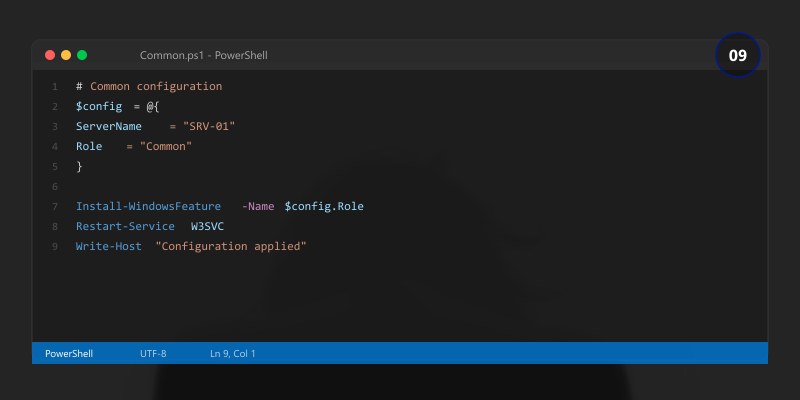This screenshot has height=400, width=800.
Task: Place cursor on the -Name parameter
Action: pos(258,206)
